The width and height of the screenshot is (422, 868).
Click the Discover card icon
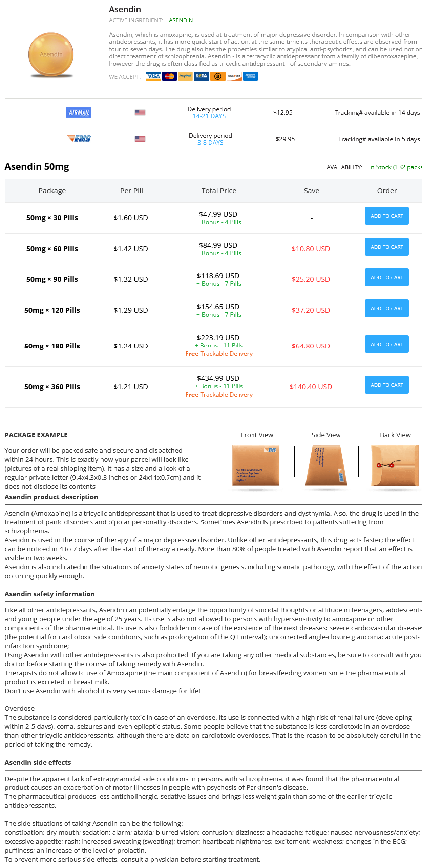[234, 76]
